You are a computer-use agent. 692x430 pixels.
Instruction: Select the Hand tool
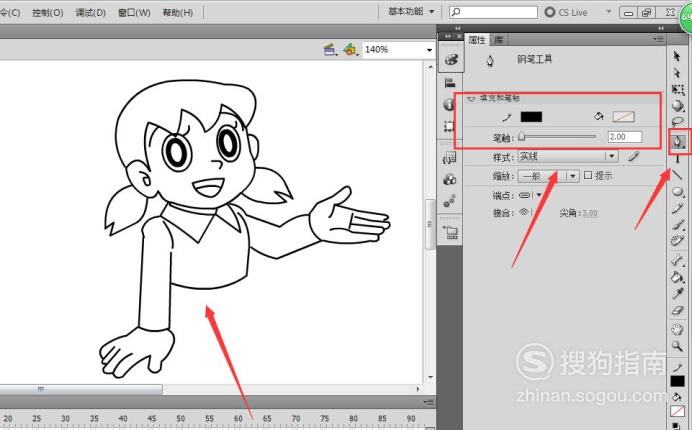[x=677, y=329]
